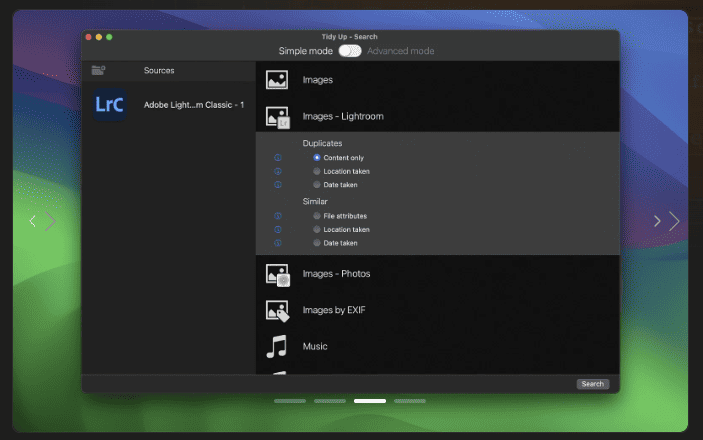Click info icon beside Similar Date taken
The height and width of the screenshot is (440, 703).
click(278, 243)
